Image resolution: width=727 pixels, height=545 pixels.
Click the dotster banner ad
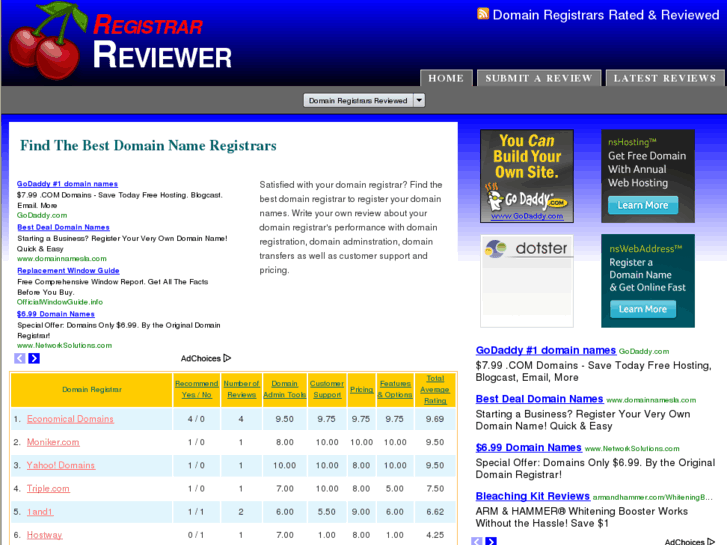point(527,281)
